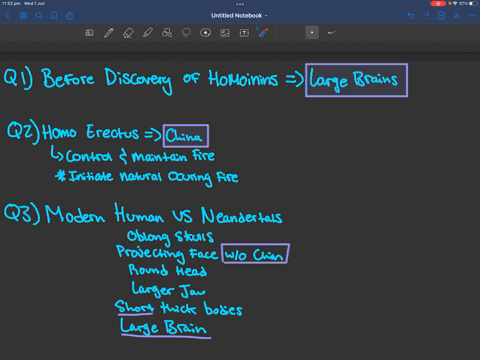Go back with the left chevron
The width and height of the screenshot is (480, 360).
pos(7,16)
